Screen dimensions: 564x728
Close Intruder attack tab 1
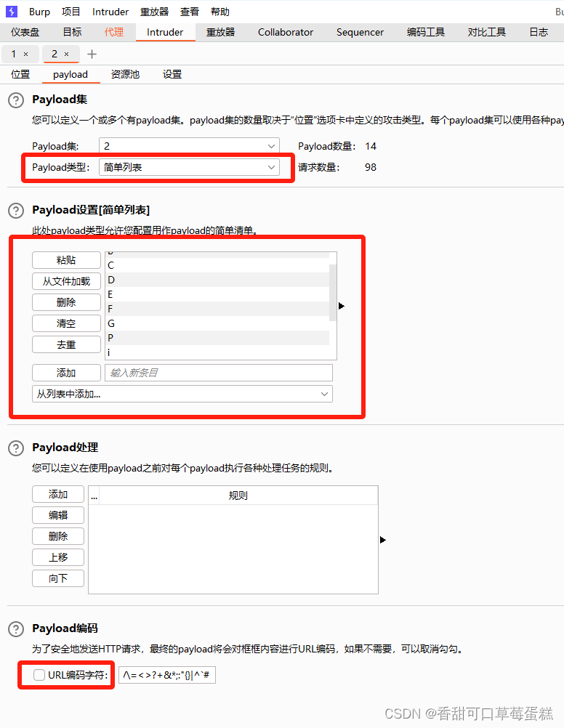click(26, 54)
